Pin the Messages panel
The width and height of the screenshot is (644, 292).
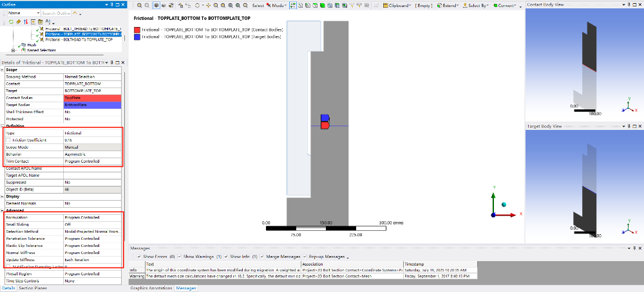(633, 248)
